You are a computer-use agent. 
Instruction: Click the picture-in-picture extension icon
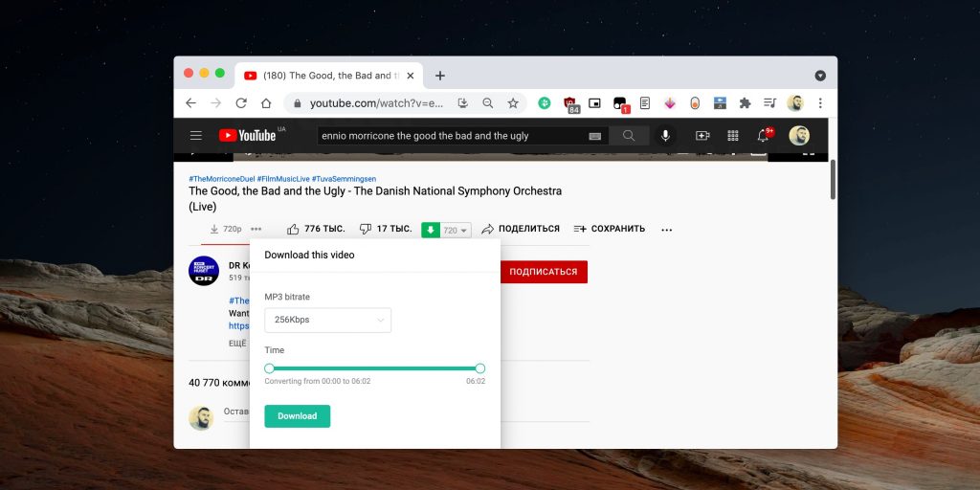[594, 103]
